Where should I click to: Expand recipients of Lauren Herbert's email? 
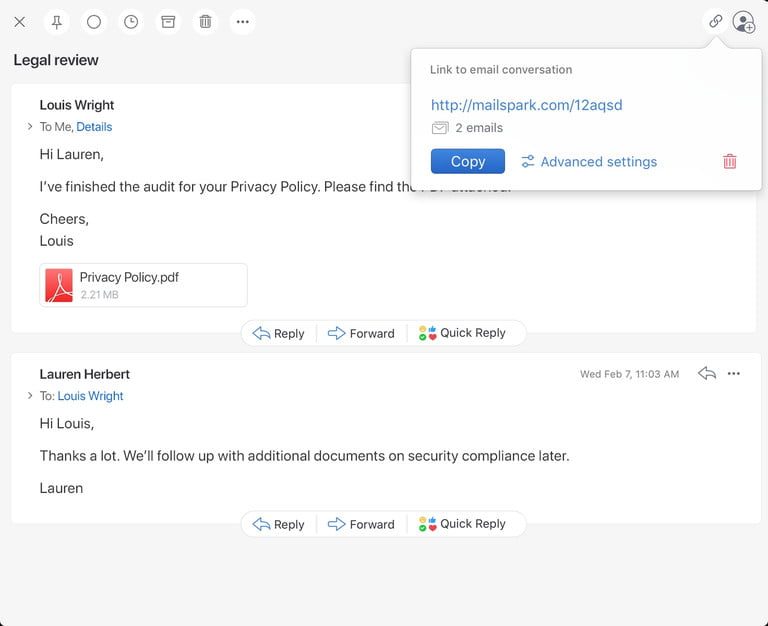coord(30,396)
